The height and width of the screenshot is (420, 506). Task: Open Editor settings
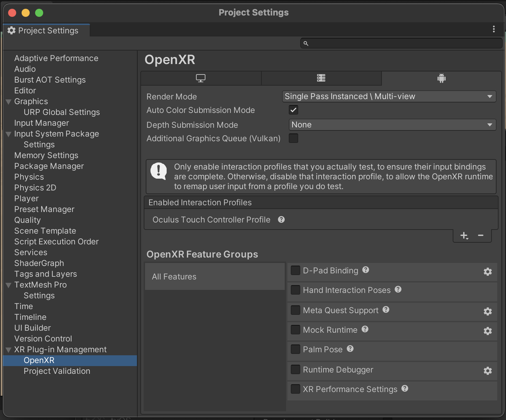25,91
